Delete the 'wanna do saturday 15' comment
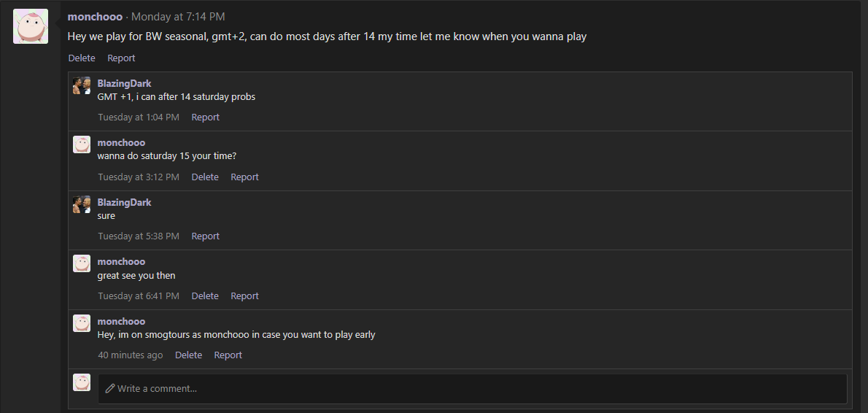 point(205,177)
